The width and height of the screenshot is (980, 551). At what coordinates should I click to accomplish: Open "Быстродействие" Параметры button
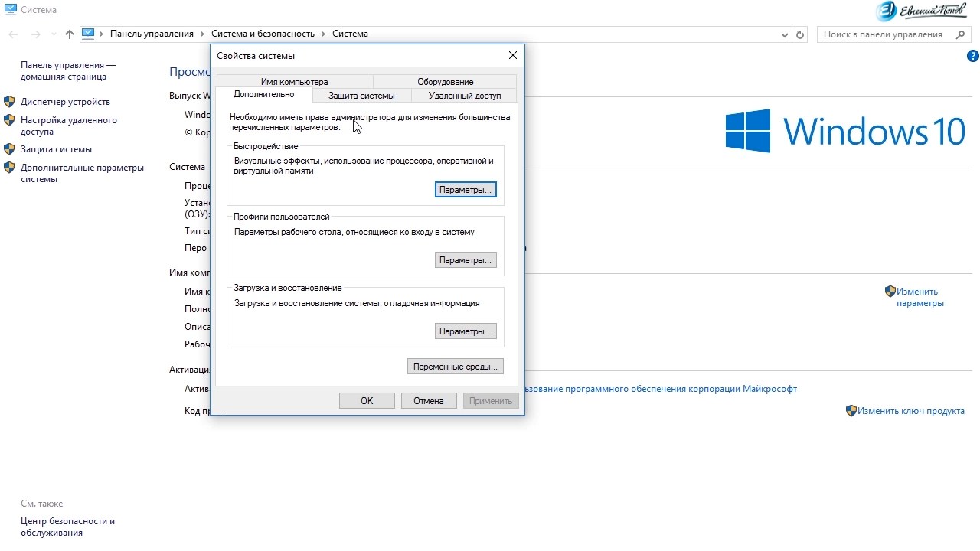(465, 189)
